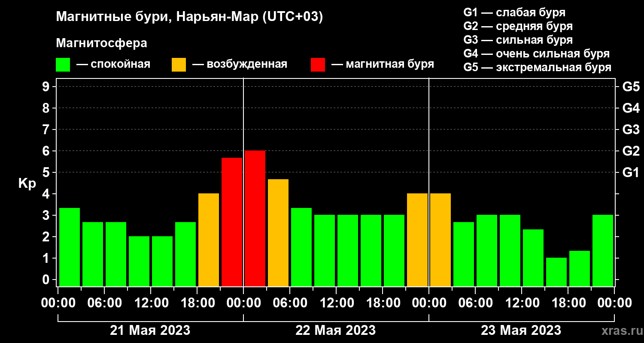Click the 'Магнитосфера' heading
Viewport: 644px width, 343px height.
point(101,43)
